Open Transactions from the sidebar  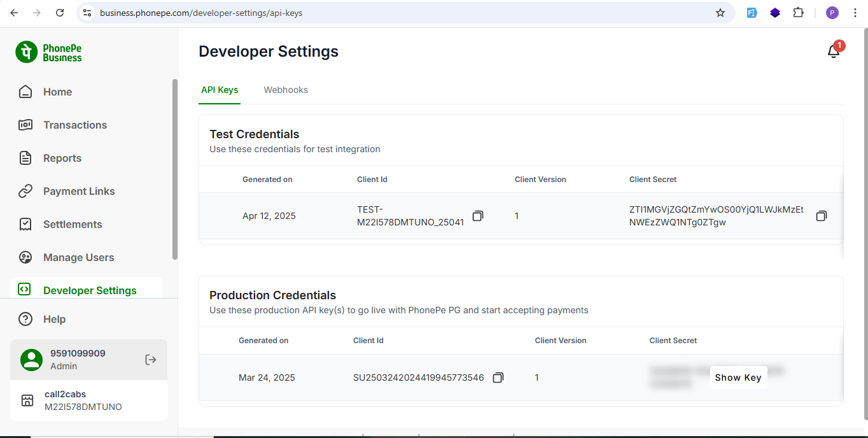tap(74, 125)
